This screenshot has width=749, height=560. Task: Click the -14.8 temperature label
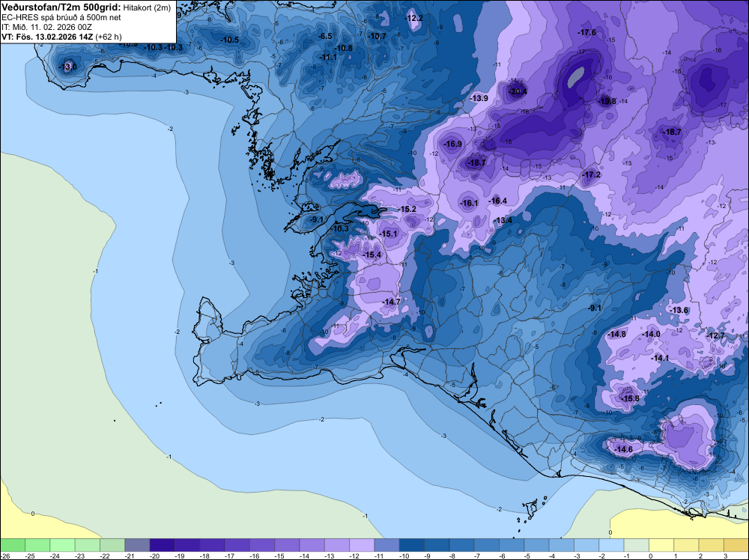click(617, 334)
